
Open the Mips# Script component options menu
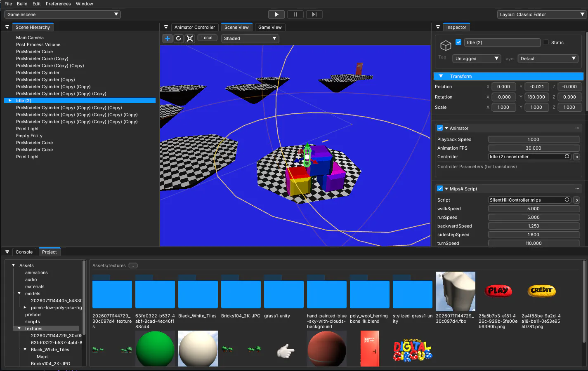point(577,189)
